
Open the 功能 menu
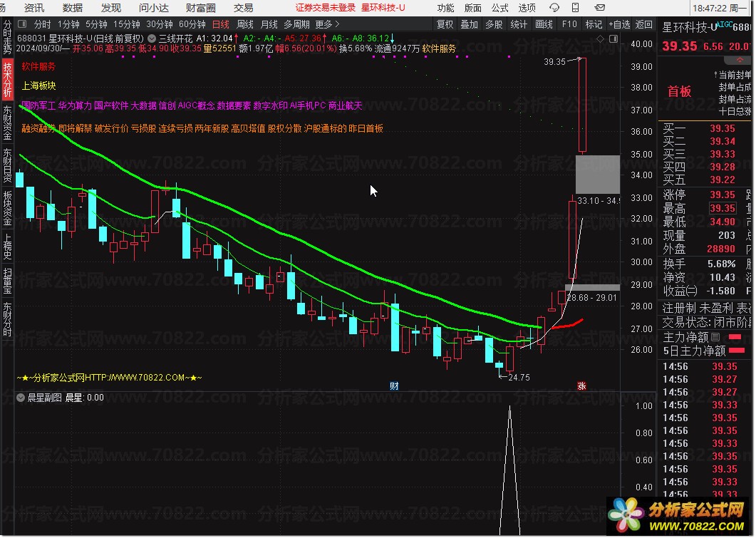click(445, 9)
